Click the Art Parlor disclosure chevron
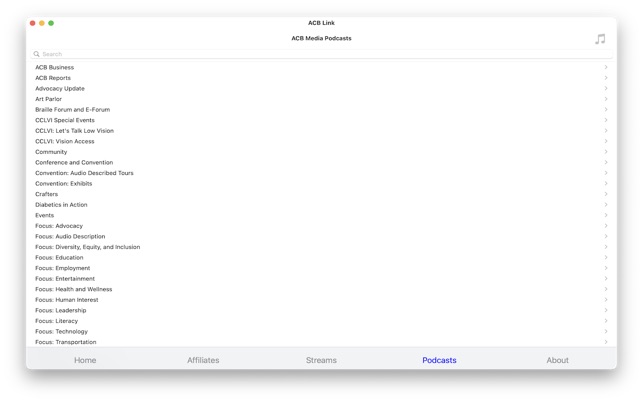643x402 pixels. [x=606, y=99]
